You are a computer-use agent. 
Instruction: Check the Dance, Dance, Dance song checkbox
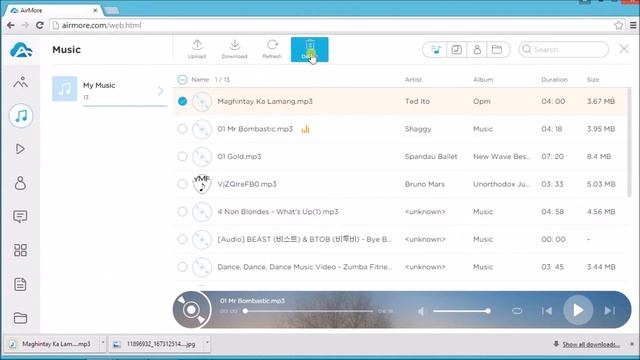[182, 267]
